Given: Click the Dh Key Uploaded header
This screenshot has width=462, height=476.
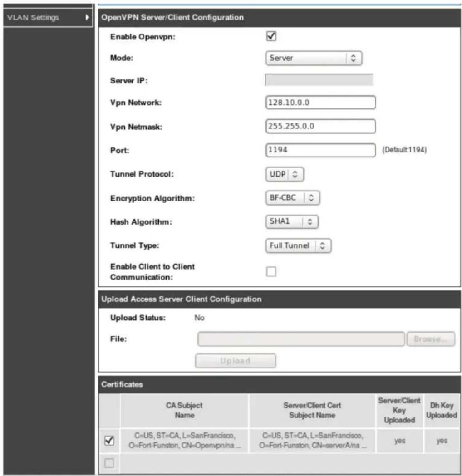Looking at the screenshot, I should [442, 410].
